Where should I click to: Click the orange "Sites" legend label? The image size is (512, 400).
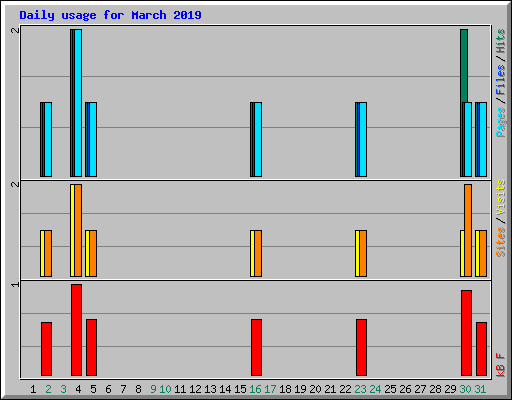[x=501, y=242]
